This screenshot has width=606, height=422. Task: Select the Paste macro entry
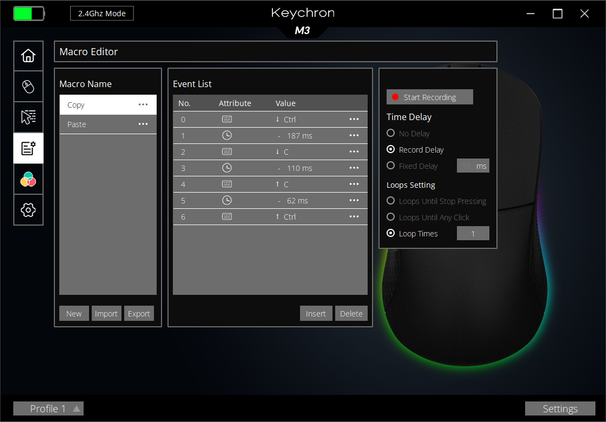pyautogui.click(x=108, y=124)
